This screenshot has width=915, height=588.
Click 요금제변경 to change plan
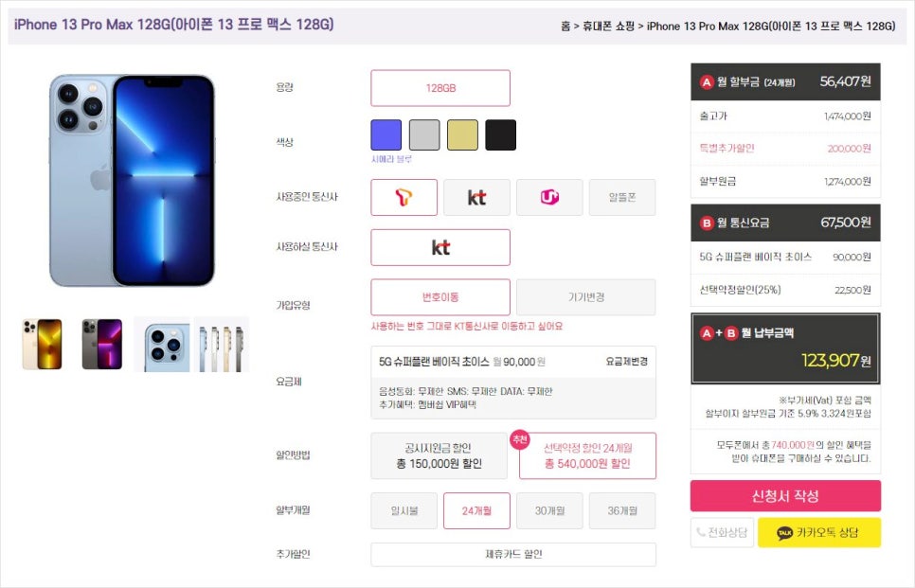[x=626, y=362]
